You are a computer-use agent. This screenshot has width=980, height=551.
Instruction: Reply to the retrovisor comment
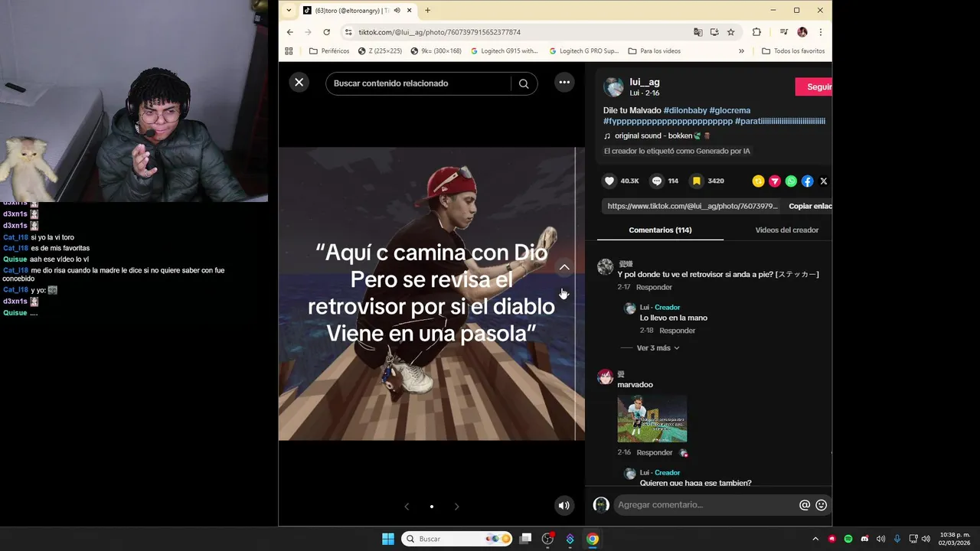click(x=654, y=287)
